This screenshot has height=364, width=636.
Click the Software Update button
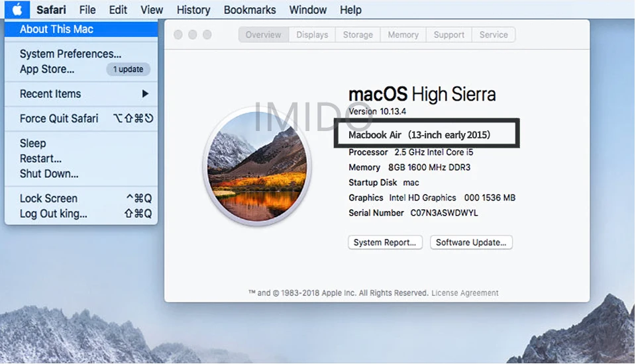[x=471, y=242]
